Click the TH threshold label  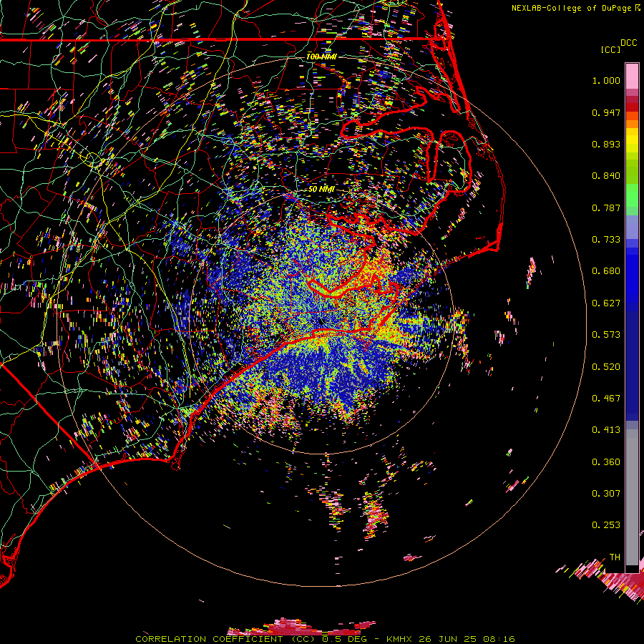click(615, 557)
